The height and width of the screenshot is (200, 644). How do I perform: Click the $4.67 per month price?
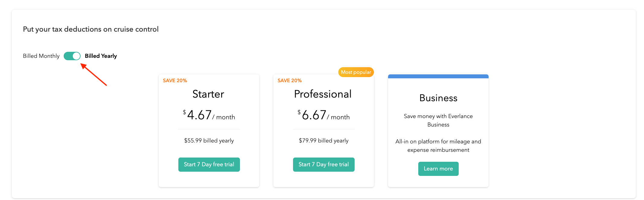(x=209, y=115)
